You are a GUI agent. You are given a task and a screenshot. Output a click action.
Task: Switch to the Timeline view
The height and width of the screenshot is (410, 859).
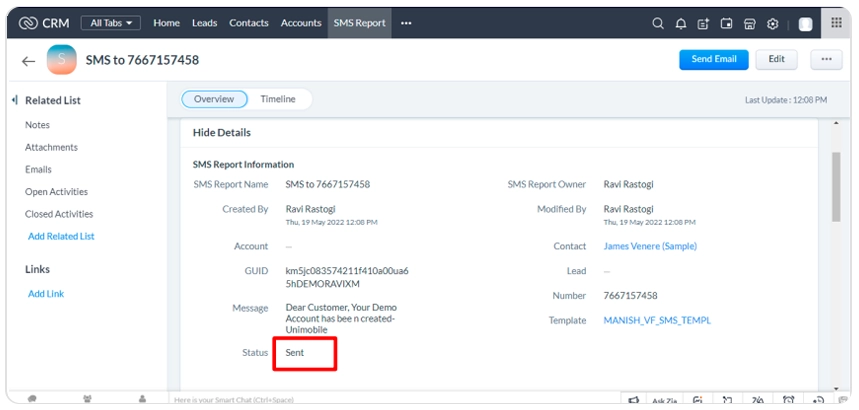click(278, 99)
